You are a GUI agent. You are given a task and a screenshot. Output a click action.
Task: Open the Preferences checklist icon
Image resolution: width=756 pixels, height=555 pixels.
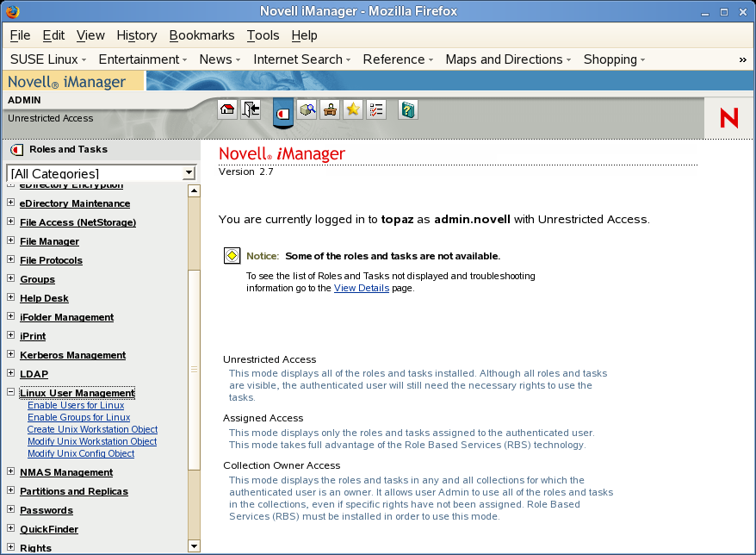tap(376, 109)
